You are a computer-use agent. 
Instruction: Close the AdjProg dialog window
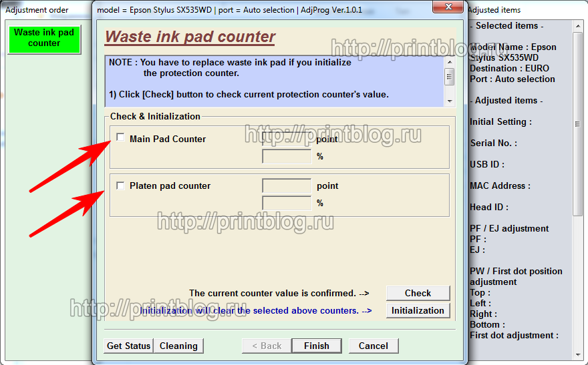[x=448, y=7]
